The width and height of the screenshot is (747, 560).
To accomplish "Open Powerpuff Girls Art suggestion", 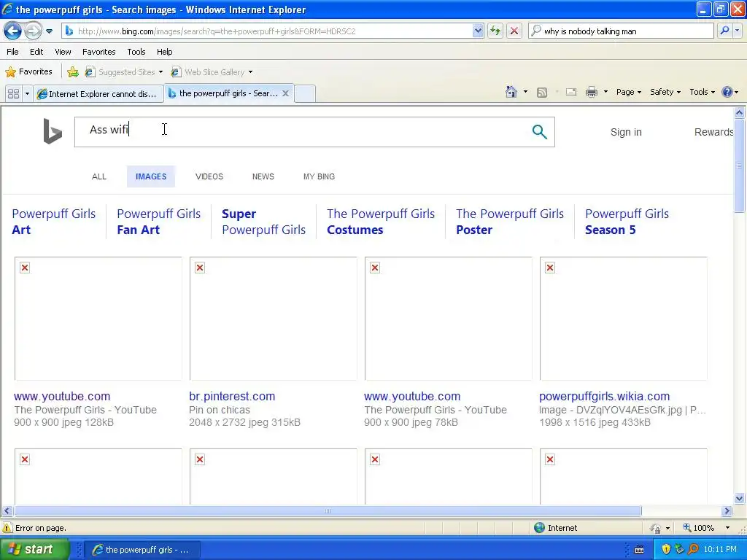I will 54,222.
